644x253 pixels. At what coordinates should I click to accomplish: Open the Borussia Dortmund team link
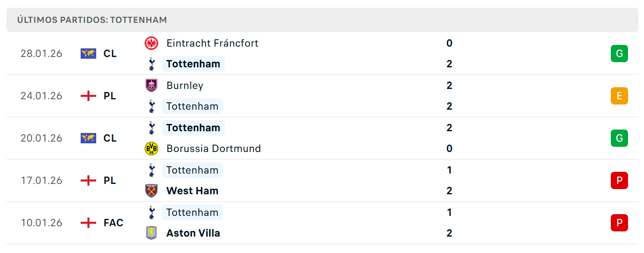[x=214, y=149]
